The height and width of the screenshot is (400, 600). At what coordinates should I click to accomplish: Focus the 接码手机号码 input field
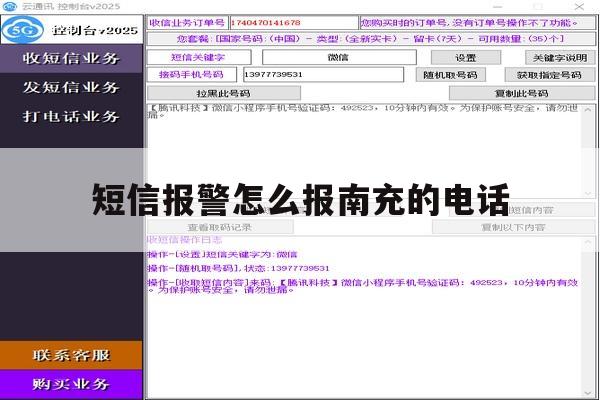(323, 75)
